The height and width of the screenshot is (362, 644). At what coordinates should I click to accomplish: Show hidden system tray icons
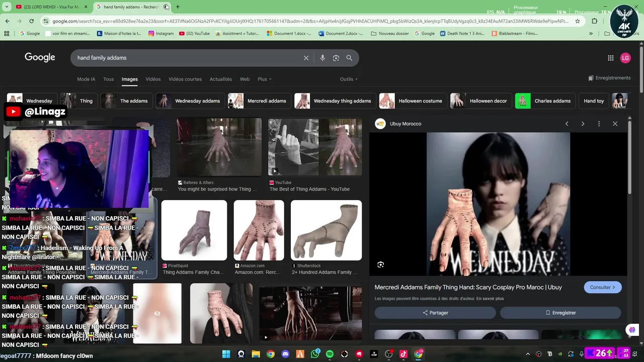(528, 354)
